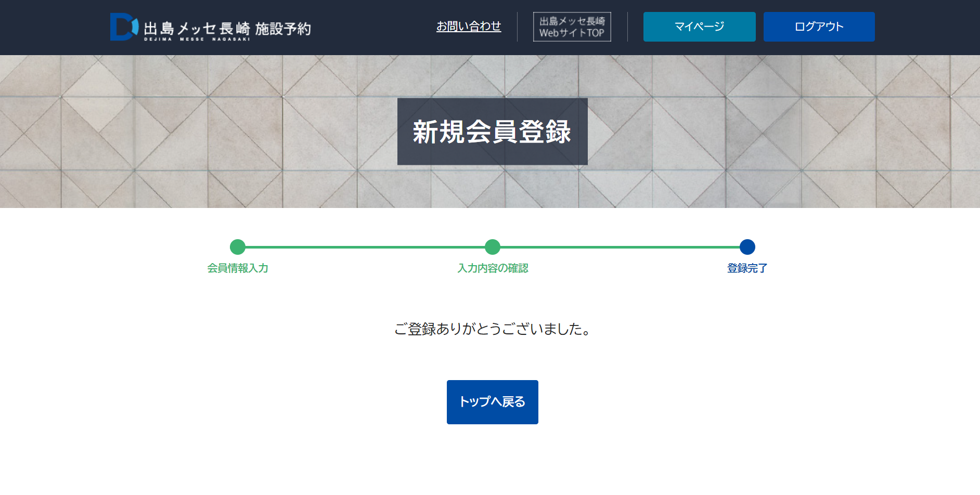
Task: Go to 出島メッセ長崎 WebサイトTOP
Action: point(572,27)
